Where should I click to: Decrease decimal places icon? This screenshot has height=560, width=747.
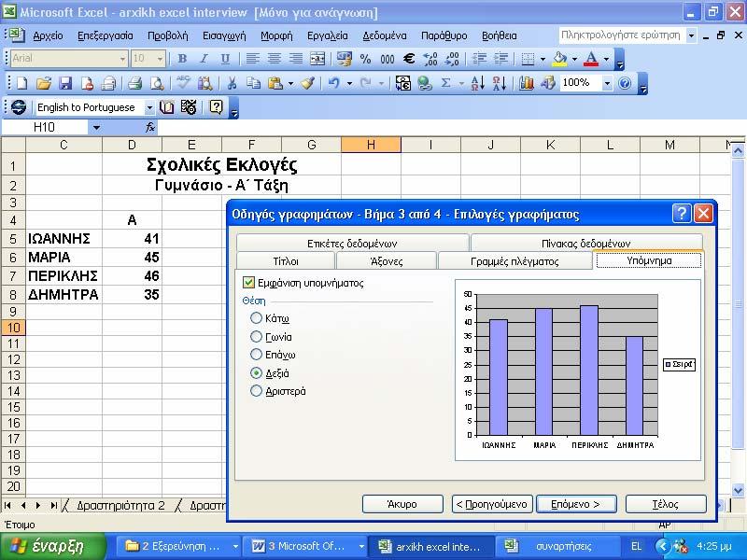452,59
